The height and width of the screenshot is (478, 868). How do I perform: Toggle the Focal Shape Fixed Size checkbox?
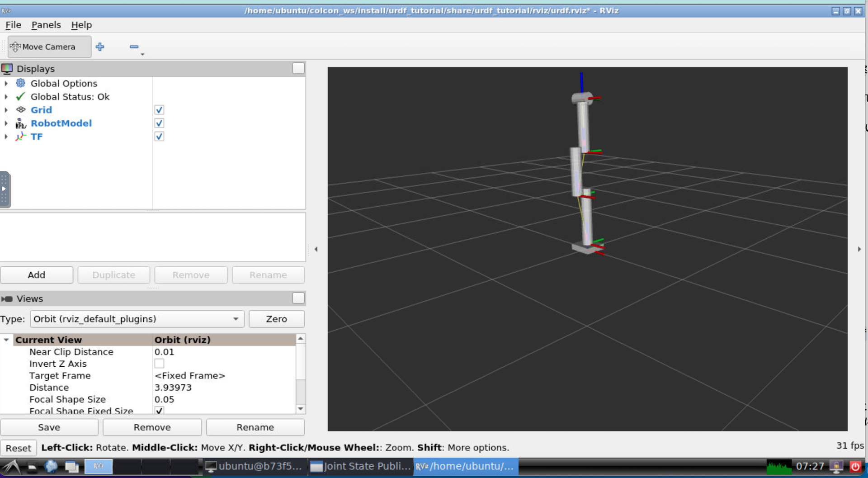[159, 410]
